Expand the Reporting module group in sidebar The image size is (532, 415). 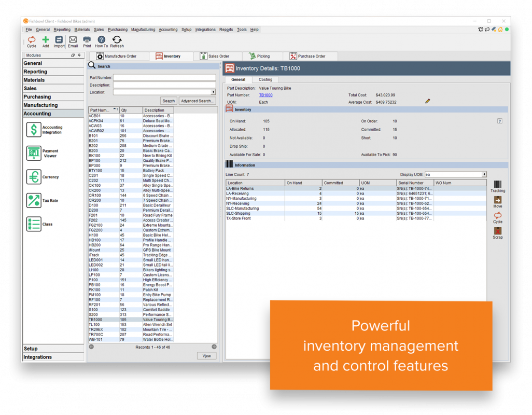pos(53,72)
